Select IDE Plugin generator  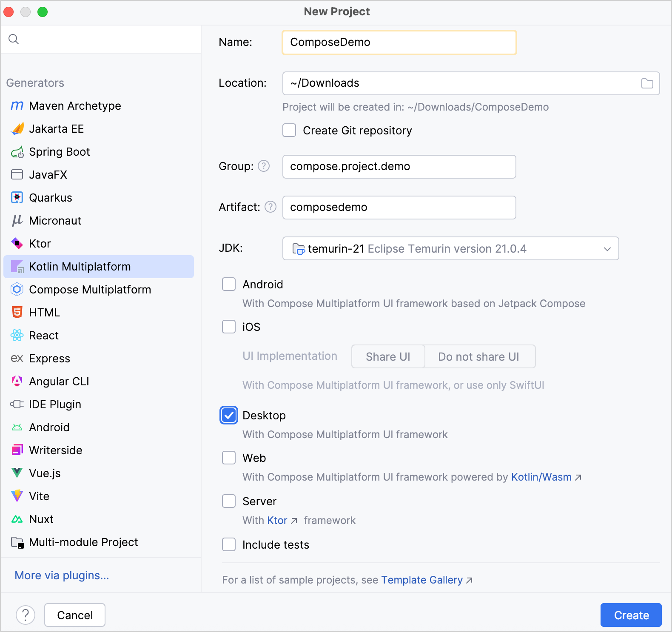99,404
